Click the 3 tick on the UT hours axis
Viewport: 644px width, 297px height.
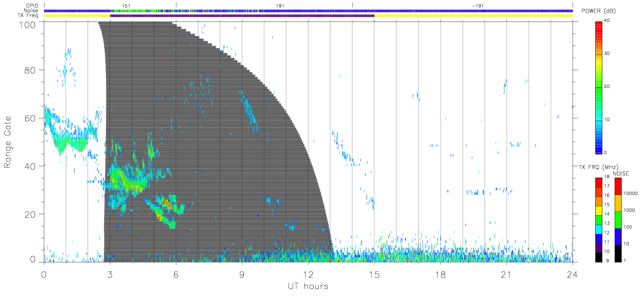[x=110, y=274]
